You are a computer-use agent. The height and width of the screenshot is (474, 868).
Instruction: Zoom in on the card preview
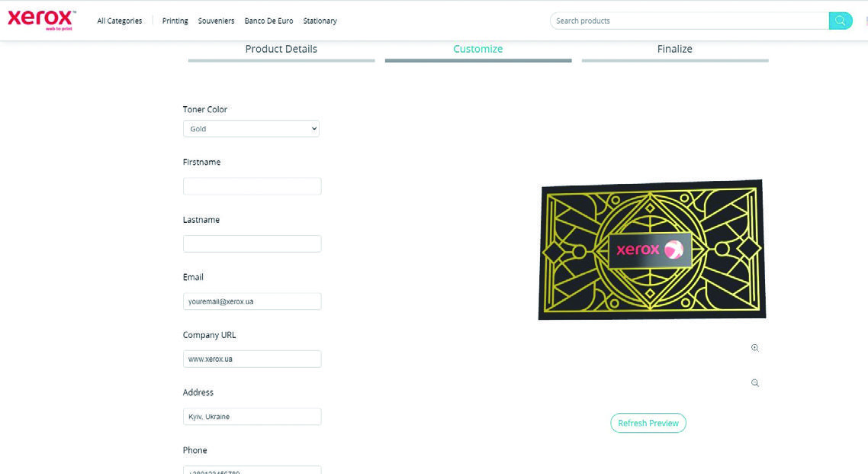(754, 348)
